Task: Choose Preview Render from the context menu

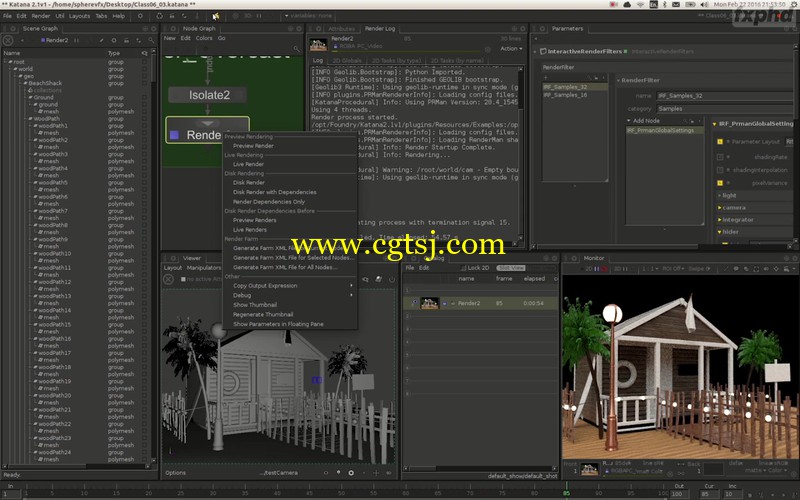Action: (x=253, y=146)
